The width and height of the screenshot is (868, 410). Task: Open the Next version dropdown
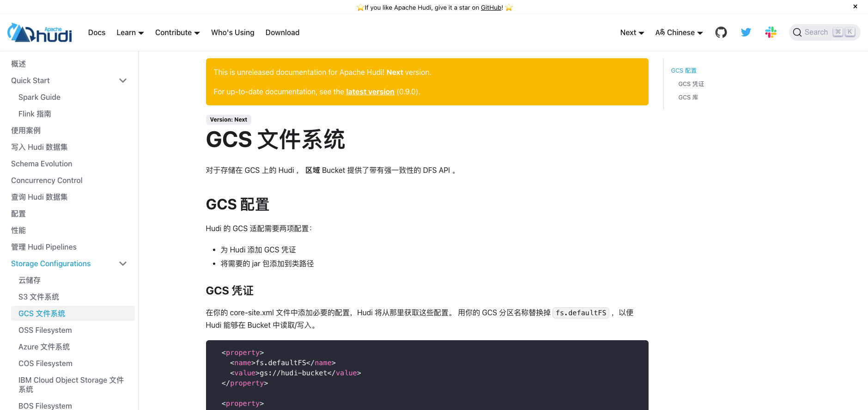[632, 32]
